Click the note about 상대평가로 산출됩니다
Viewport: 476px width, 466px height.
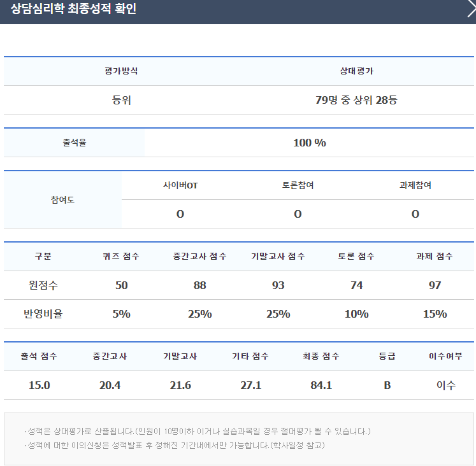(198, 431)
